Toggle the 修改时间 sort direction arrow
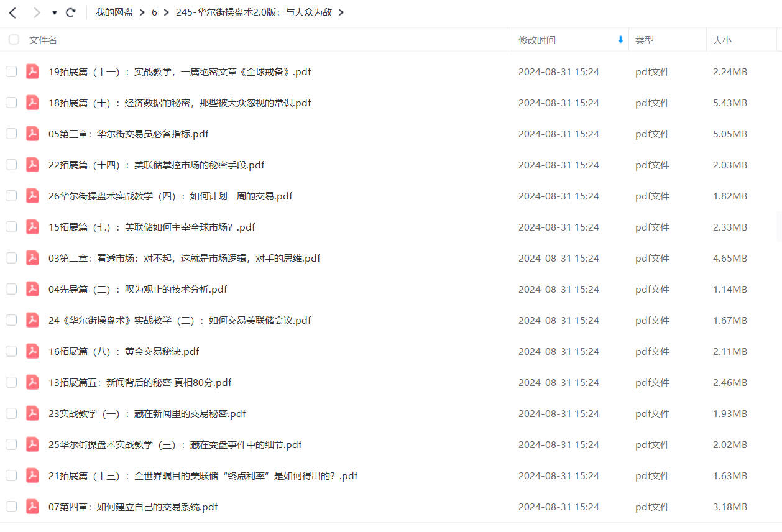Viewport: 782px width, 532px height. [620, 40]
